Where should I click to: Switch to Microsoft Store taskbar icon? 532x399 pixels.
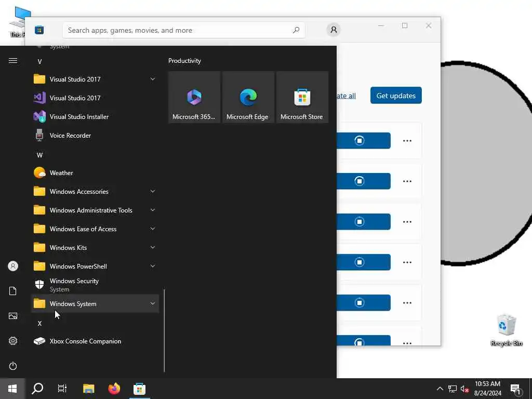[x=139, y=389]
